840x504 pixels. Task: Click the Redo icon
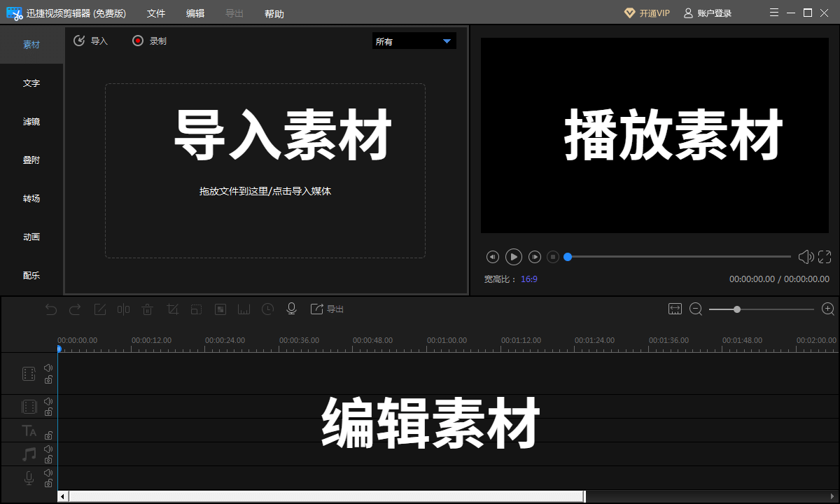coord(75,309)
